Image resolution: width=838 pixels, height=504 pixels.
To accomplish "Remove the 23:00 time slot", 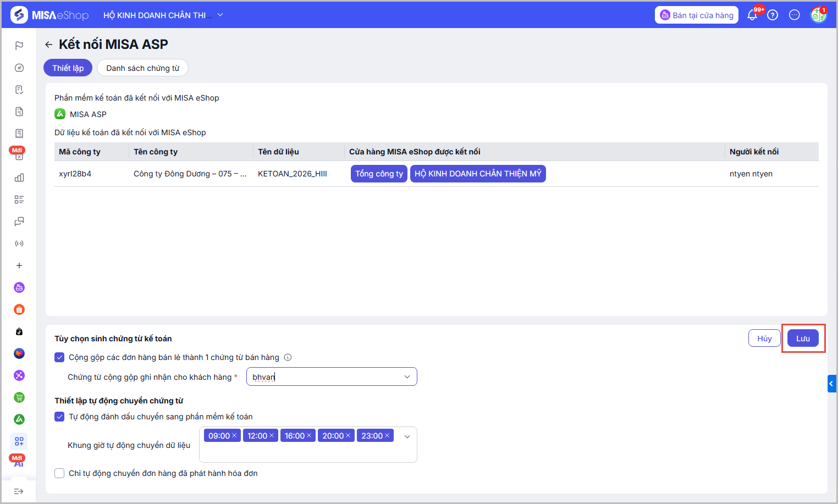I will (x=387, y=436).
